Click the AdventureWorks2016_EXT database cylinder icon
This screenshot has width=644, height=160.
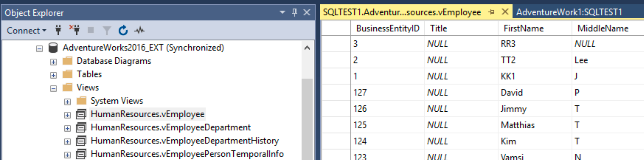(x=53, y=47)
